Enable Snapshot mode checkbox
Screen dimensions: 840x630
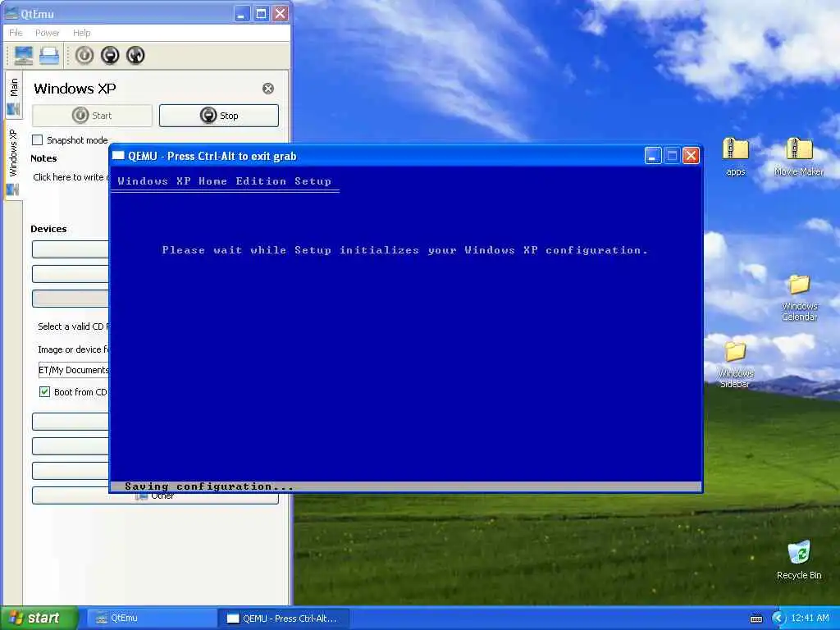[38, 139]
